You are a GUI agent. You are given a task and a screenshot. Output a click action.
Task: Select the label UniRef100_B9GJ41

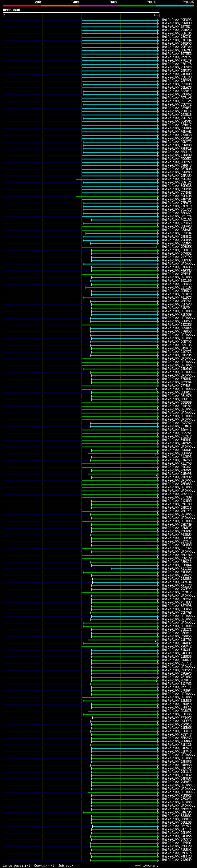point(177,179)
